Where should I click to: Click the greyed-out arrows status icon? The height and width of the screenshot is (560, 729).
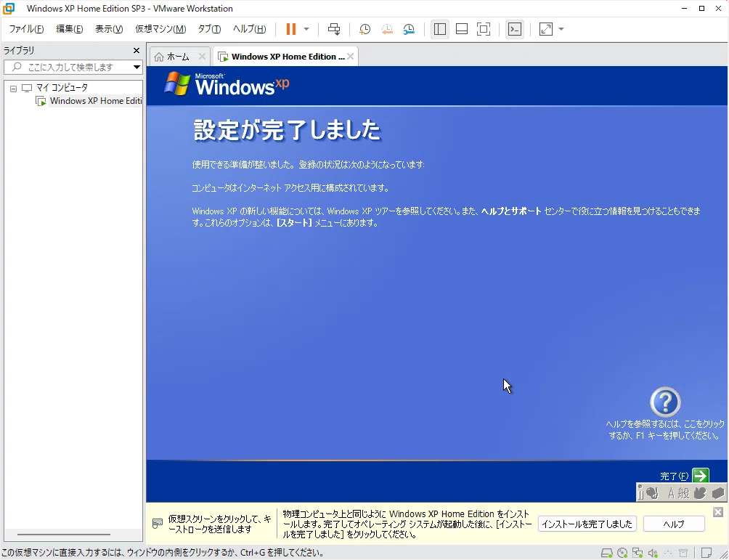668,553
